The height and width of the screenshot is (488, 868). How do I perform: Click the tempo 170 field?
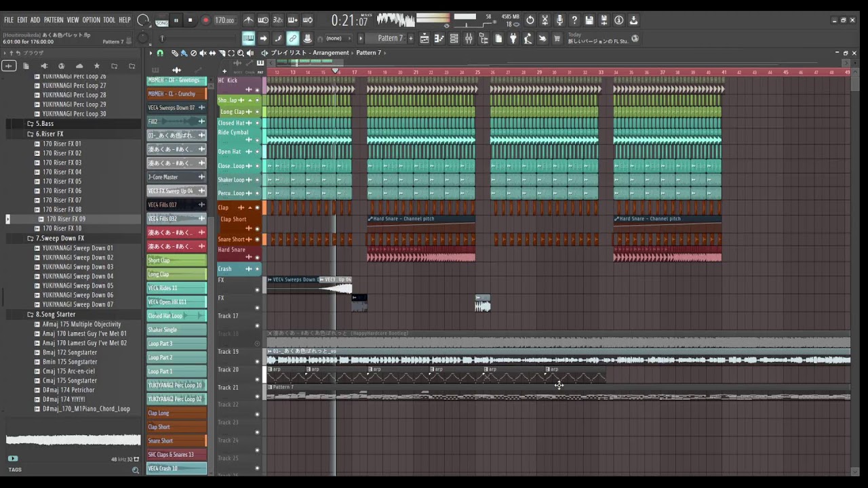(225, 20)
